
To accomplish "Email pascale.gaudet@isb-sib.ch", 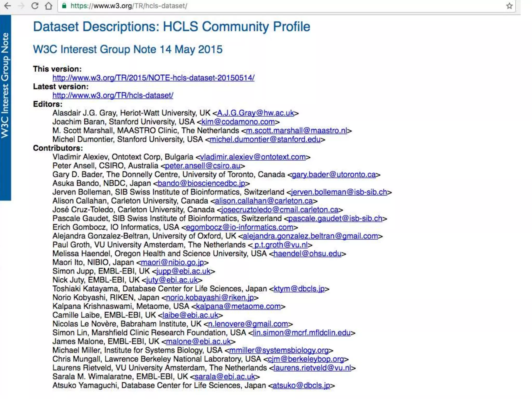I will tap(335, 219).
